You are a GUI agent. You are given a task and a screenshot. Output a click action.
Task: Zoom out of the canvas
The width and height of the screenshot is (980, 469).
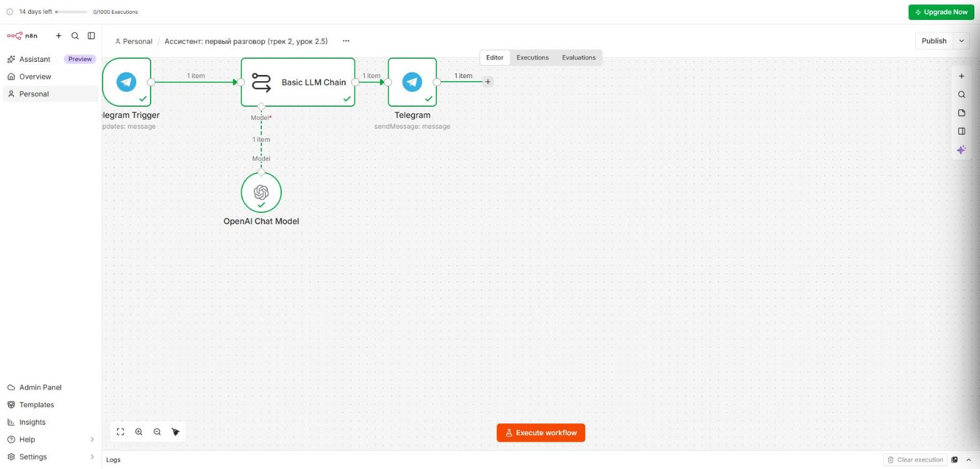click(x=157, y=432)
